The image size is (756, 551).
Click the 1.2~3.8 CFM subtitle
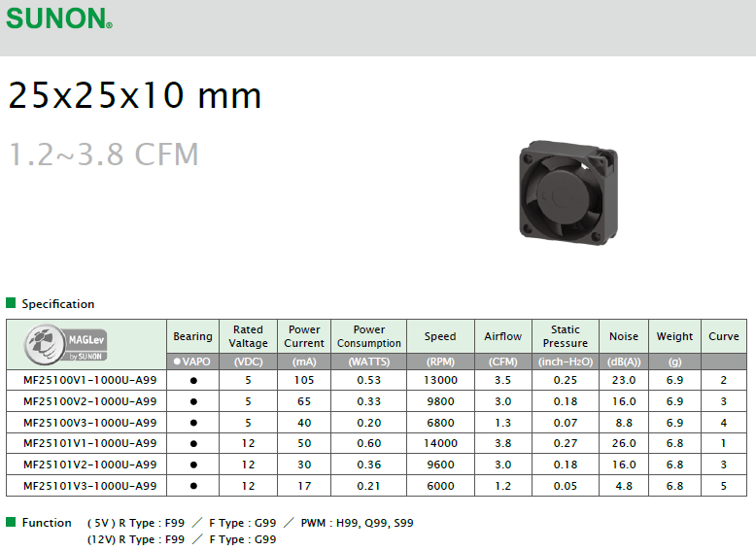pos(104,155)
